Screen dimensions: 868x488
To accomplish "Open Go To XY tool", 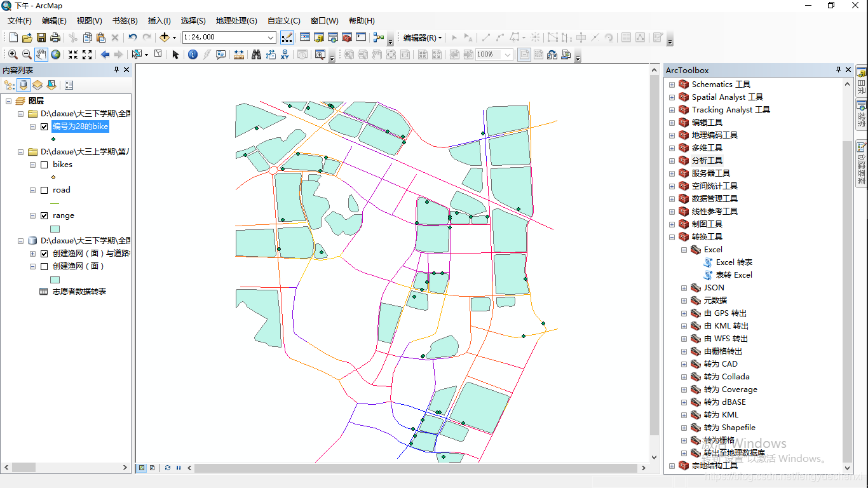I will 285,55.
